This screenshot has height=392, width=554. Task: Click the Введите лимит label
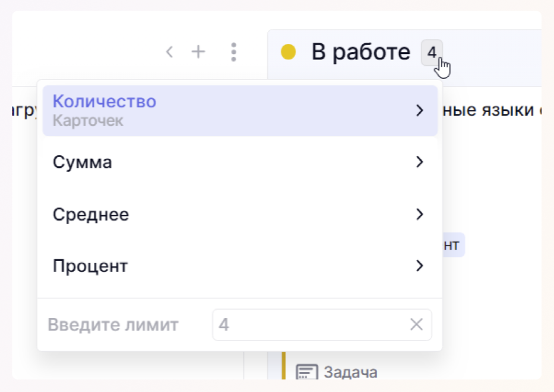[113, 324]
